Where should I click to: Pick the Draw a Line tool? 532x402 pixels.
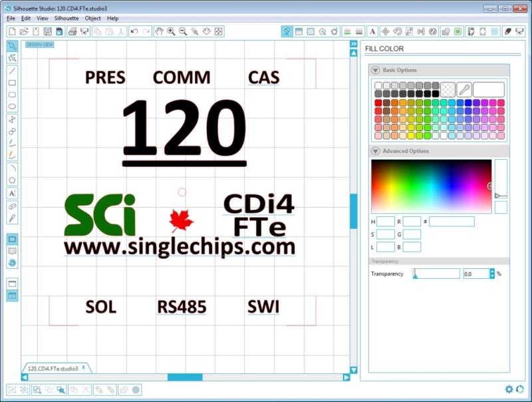pos(12,71)
